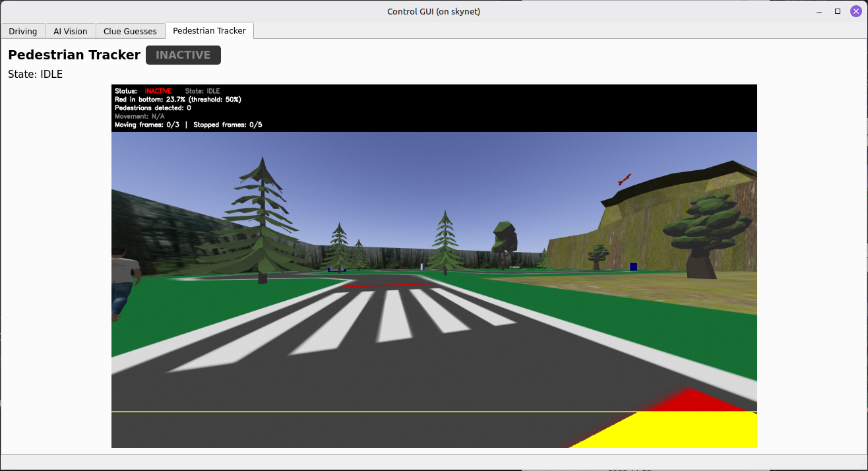Click the active Pedestrian Tracker tab
Screen dimensions: 868x471
pos(209,30)
